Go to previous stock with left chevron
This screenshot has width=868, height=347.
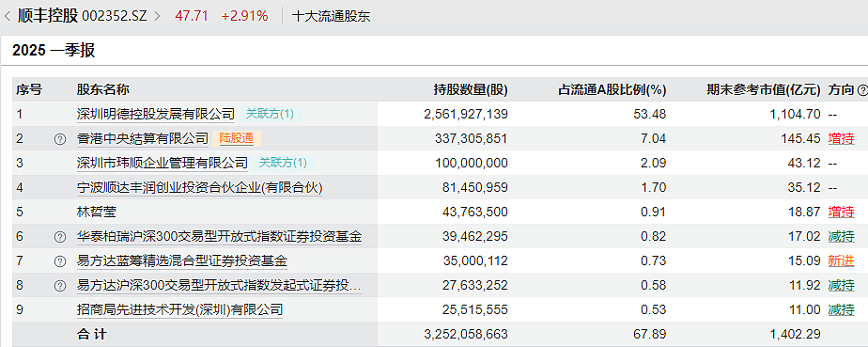pyautogui.click(x=7, y=16)
